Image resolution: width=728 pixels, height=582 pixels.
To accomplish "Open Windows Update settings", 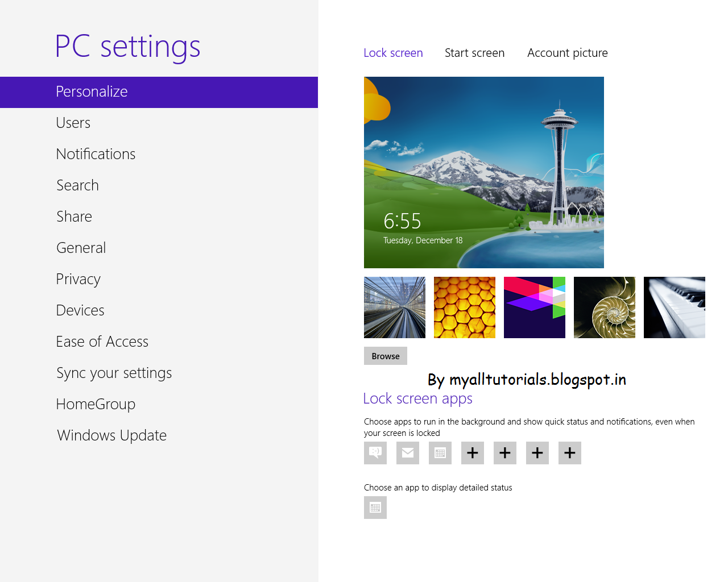I will [111, 435].
